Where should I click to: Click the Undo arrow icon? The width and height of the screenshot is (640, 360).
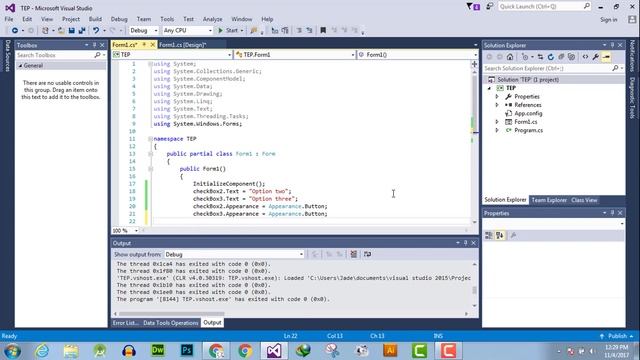[96, 30]
